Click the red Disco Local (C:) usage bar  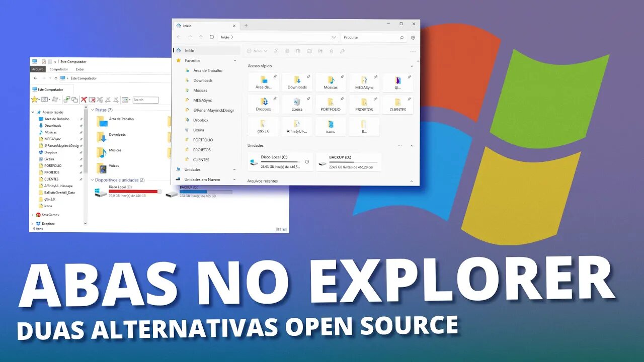tap(135, 192)
